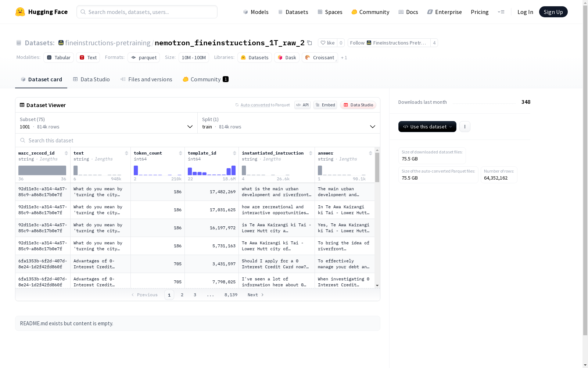The width and height of the screenshot is (588, 368).
Task: Open the Dataset card tab
Action: [41, 79]
